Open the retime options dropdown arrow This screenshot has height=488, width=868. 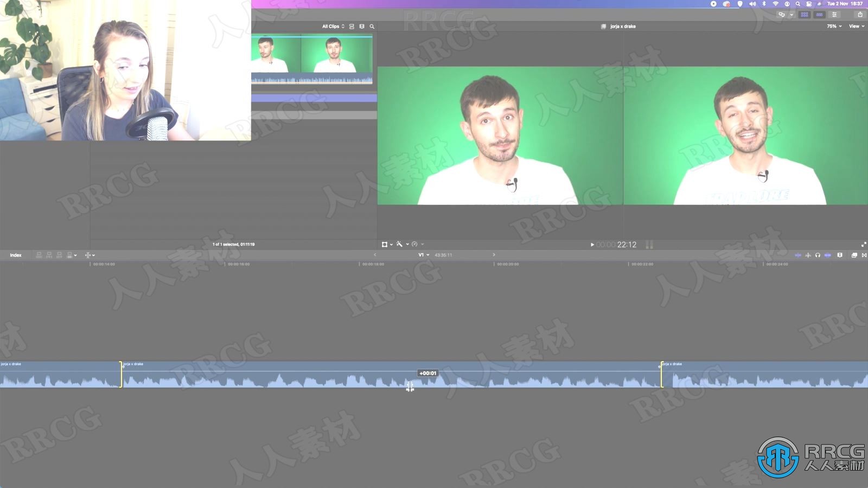(423, 245)
